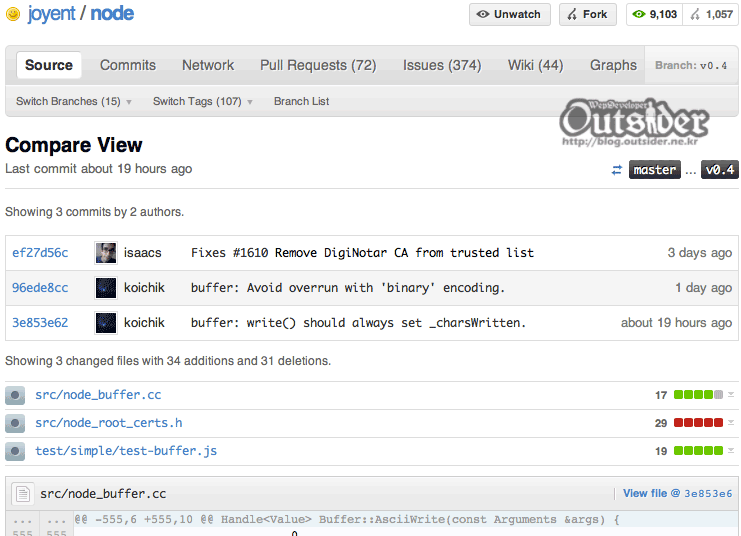
Task: Open the Issues (374) tab
Action: click(442, 65)
